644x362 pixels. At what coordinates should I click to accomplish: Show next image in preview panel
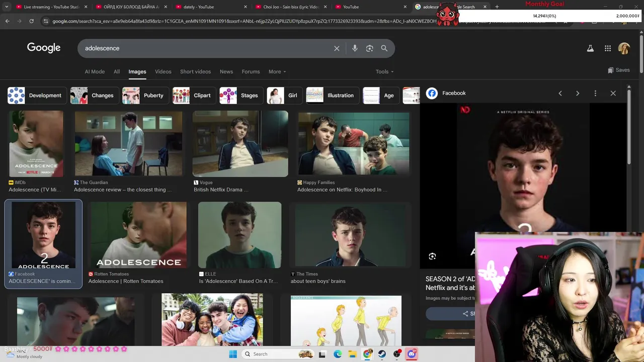tap(578, 93)
